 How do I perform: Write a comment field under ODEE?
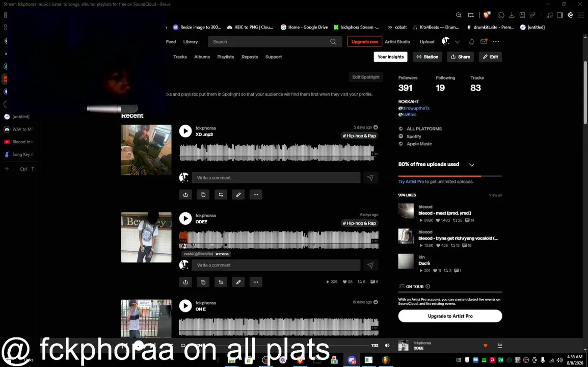coord(276,265)
